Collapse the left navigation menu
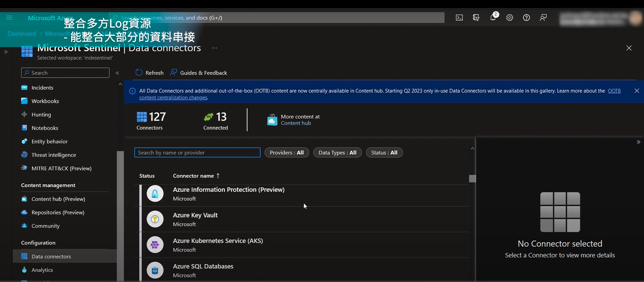The image size is (644, 282). pos(117,73)
